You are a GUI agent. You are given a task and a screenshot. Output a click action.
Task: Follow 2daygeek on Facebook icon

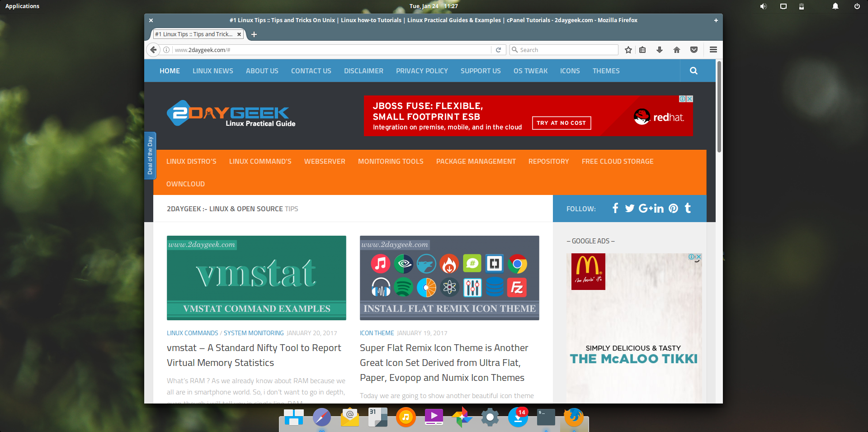click(x=615, y=208)
